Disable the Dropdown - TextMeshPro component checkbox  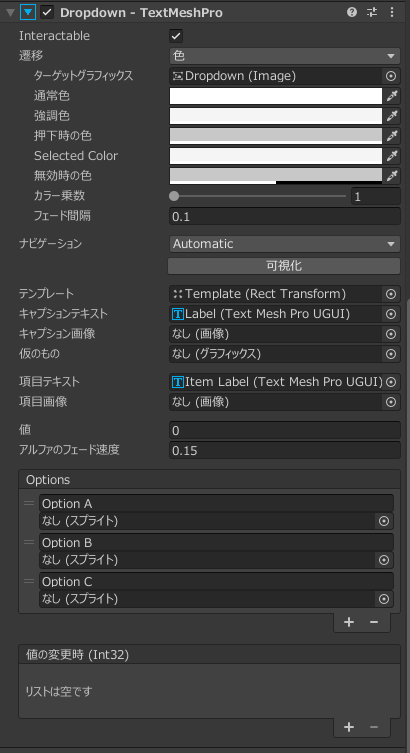point(47,12)
